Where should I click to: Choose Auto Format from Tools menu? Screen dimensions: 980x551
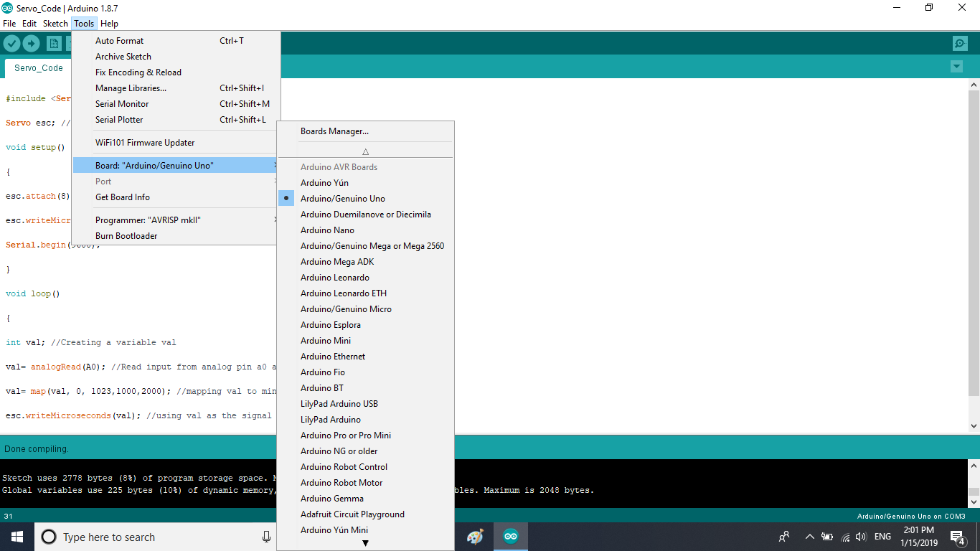(x=176, y=41)
